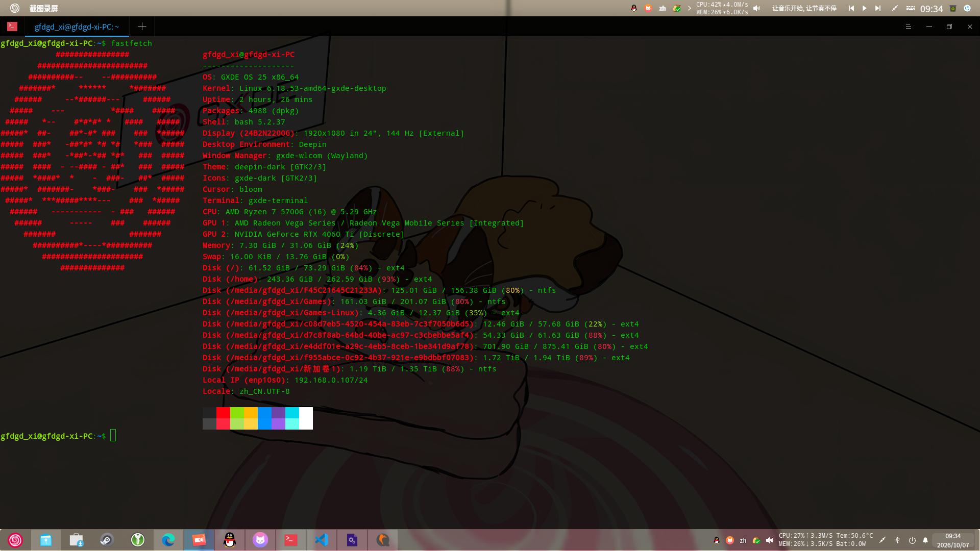Play music from the top panel player
Viewport: 980px width, 551px height.
[864, 8]
